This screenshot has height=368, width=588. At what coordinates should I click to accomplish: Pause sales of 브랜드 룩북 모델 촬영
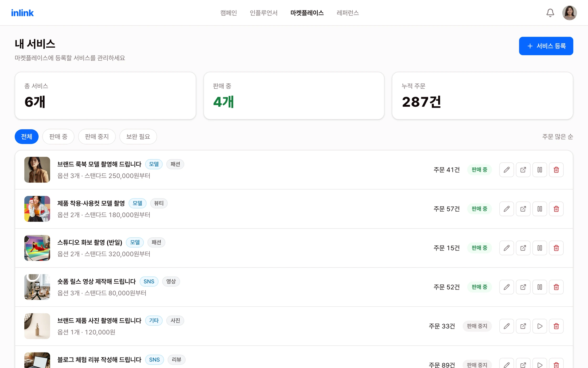(540, 170)
